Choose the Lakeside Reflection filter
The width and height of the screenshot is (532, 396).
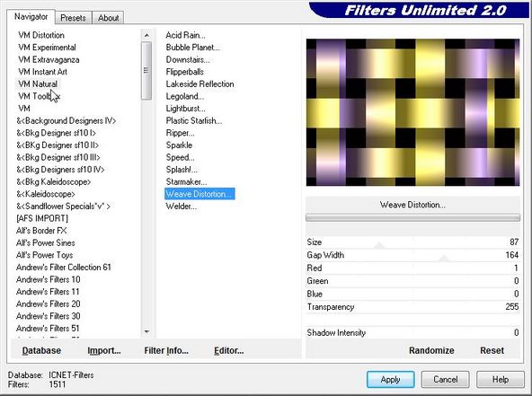coord(199,84)
